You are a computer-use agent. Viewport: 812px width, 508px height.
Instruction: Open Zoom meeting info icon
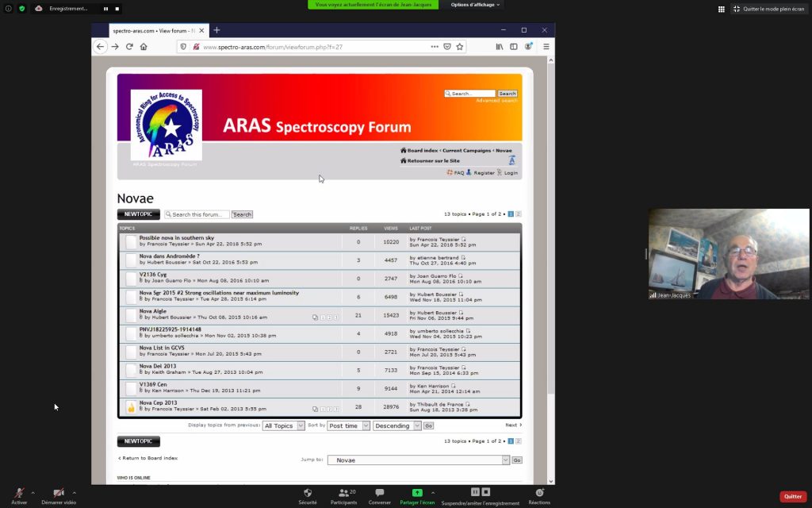pos(8,8)
